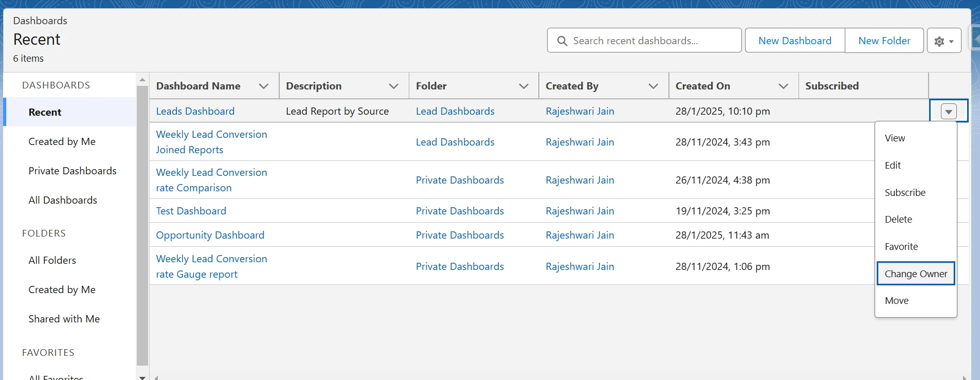980x380 pixels.
Task: Expand Dashboard Name column sort chevron
Action: [264, 86]
